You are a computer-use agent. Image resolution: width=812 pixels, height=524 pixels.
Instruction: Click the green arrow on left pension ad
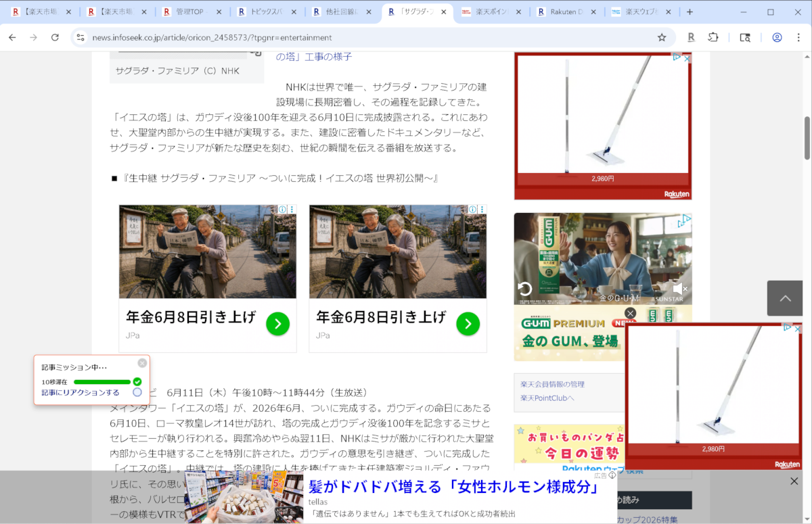click(x=277, y=324)
